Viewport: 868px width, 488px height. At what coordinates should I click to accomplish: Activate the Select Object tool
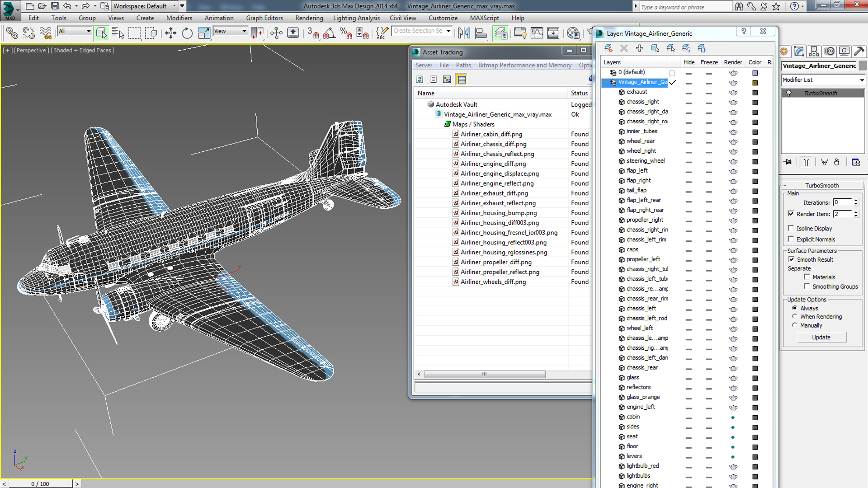tap(101, 33)
